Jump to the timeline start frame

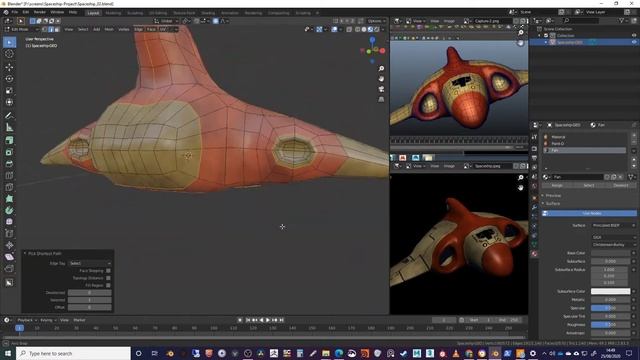[247, 320]
